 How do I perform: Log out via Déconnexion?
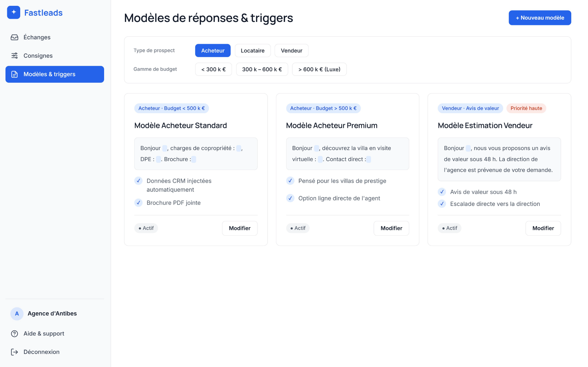point(55,352)
